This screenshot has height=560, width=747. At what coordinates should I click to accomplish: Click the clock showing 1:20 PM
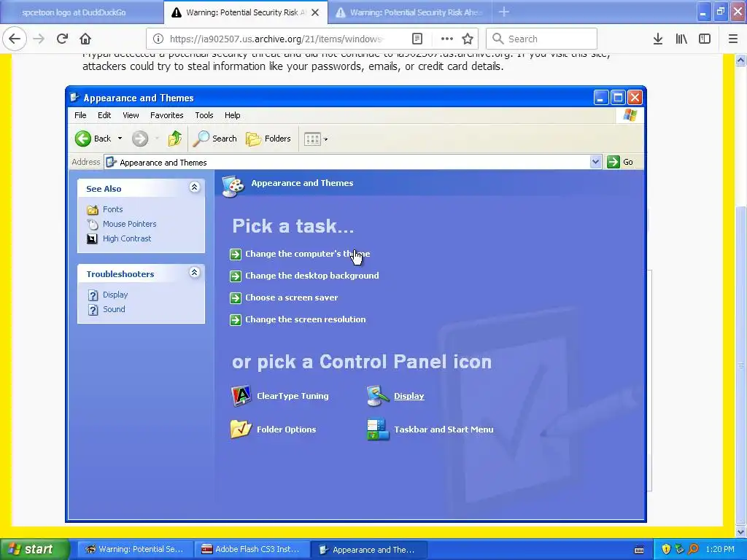[720, 549]
